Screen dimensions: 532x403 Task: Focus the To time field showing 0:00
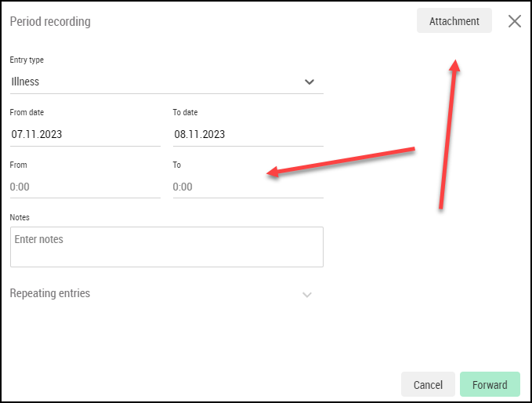[248, 187]
